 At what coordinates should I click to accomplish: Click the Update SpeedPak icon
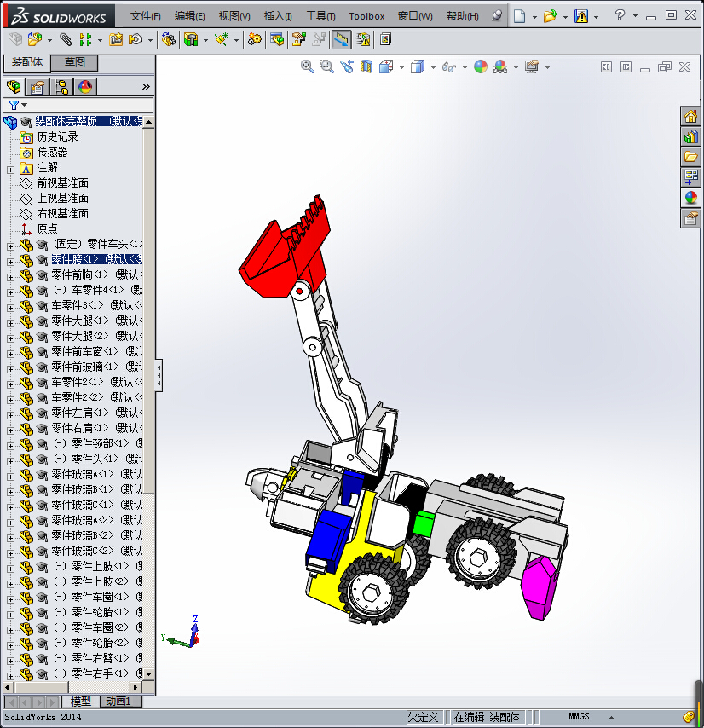pos(363,39)
